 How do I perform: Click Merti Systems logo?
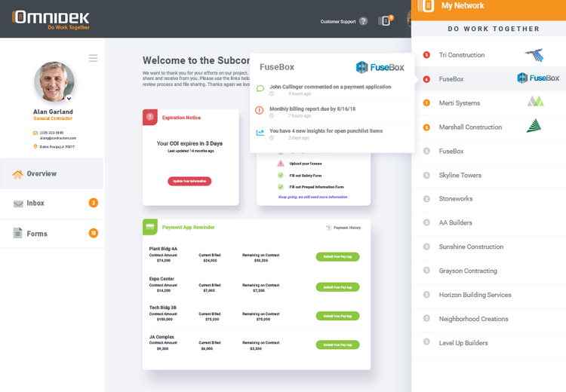click(536, 101)
